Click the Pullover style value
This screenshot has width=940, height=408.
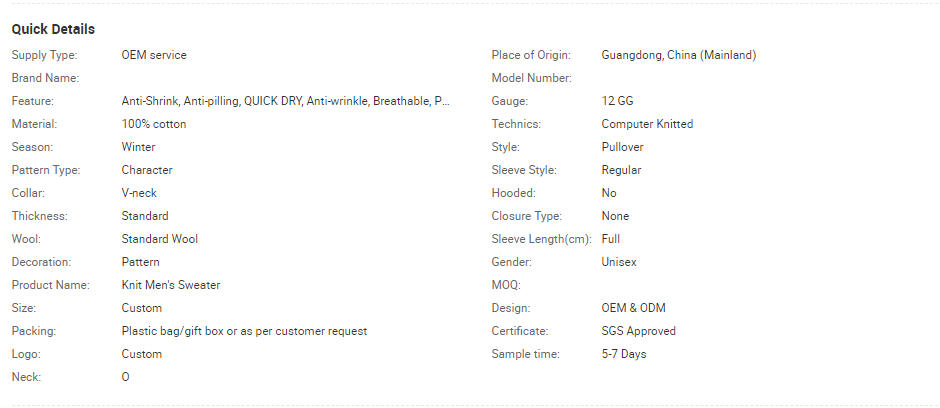[x=622, y=147]
